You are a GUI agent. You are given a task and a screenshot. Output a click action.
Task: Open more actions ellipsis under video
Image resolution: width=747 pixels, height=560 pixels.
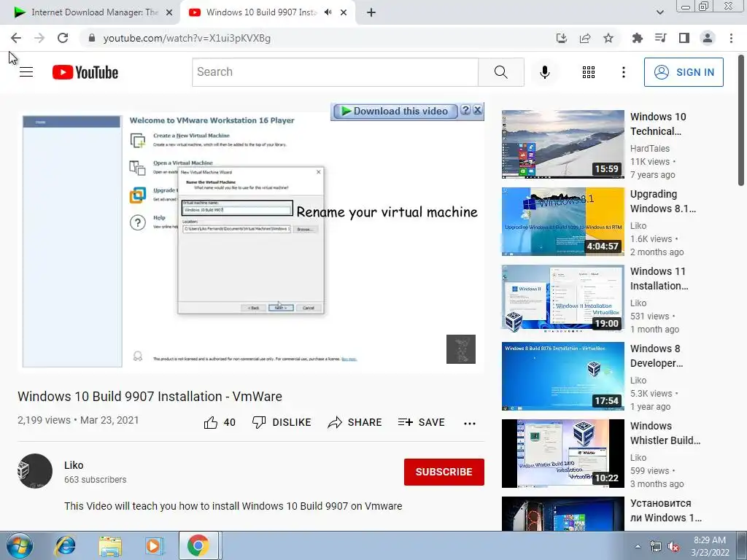pos(470,424)
